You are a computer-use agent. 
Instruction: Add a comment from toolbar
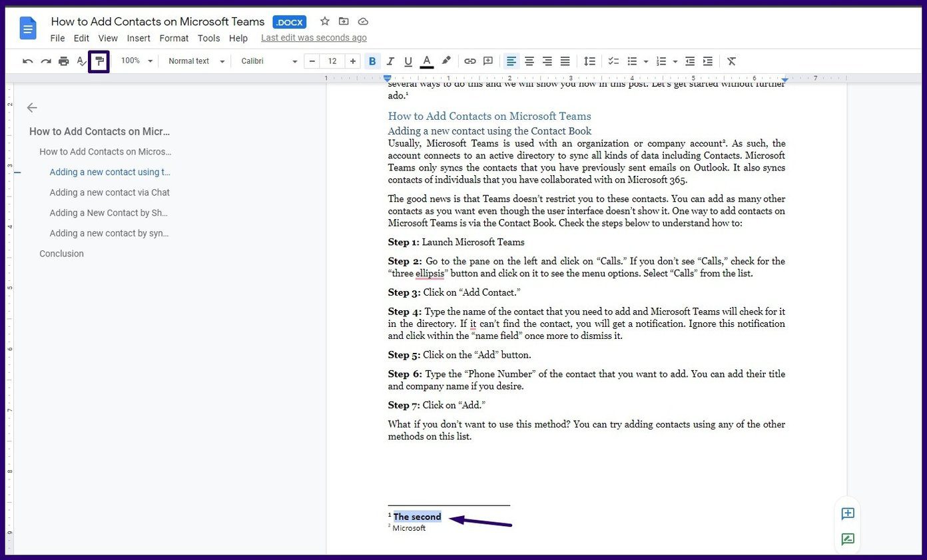[488, 61]
